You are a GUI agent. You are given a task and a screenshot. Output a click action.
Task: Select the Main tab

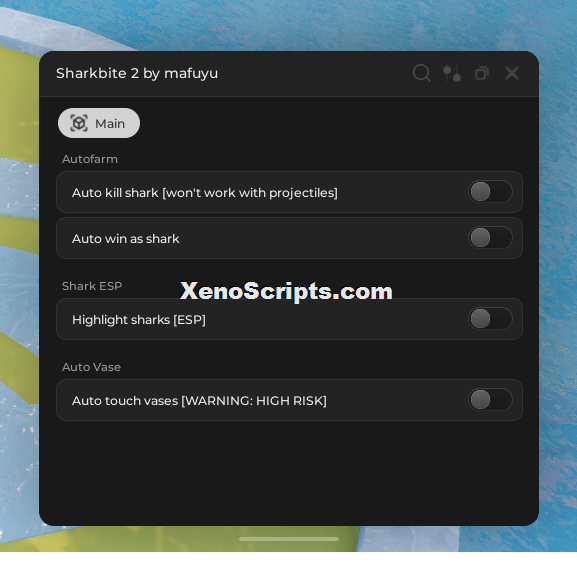tap(99, 123)
